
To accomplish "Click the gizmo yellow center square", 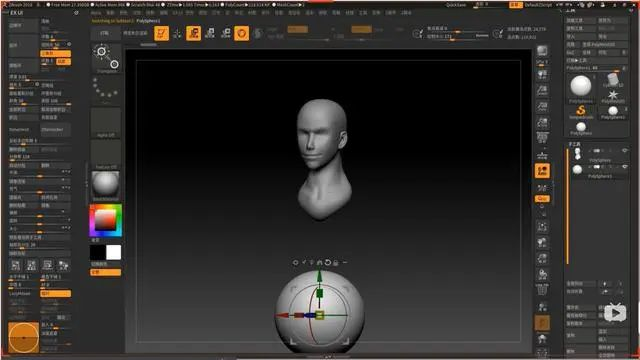I will tap(320, 315).
